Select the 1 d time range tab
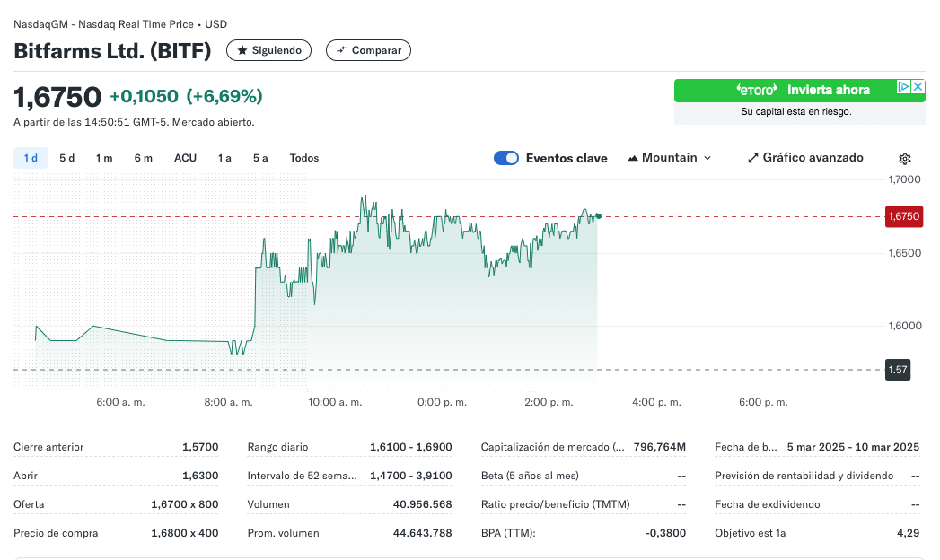The height and width of the screenshot is (560, 940). coord(31,158)
